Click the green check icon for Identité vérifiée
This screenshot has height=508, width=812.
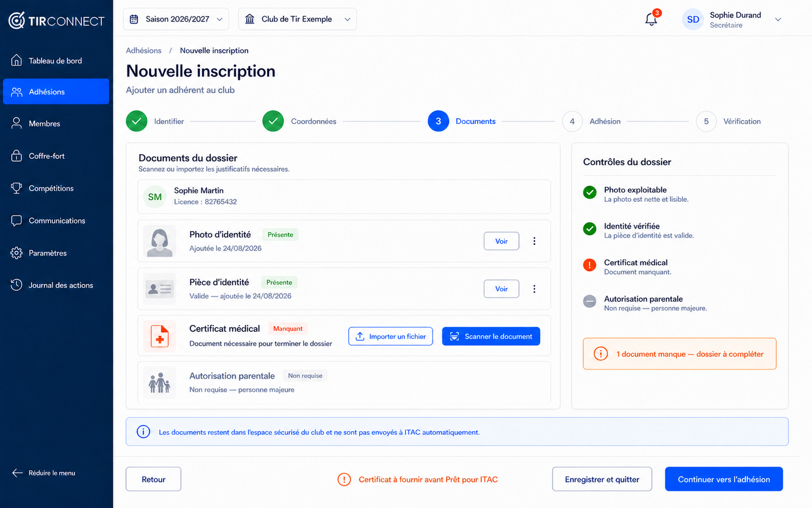pyautogui.click(x=590, y=228)
